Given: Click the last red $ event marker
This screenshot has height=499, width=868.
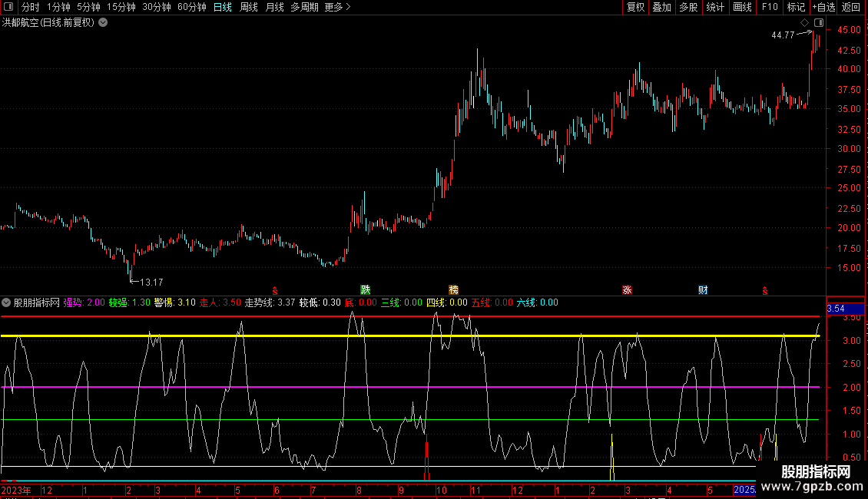Looking at the screenshot, I should (x=765, y=290).
